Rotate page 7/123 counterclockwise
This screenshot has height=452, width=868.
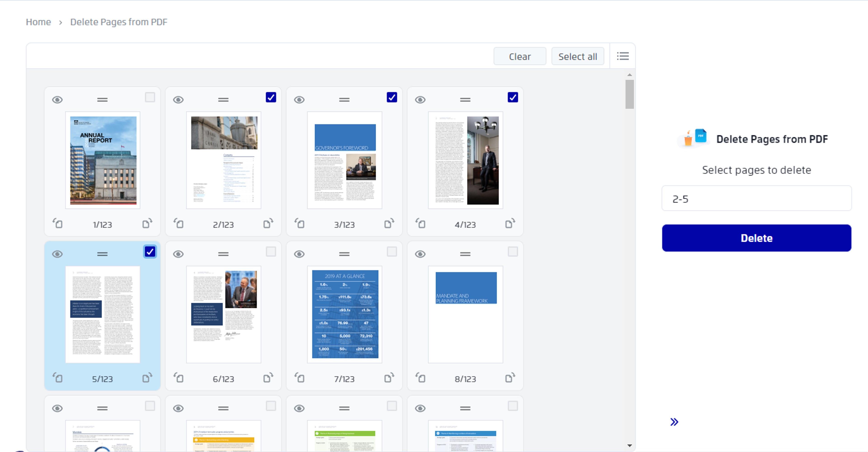click(x=300, y=377)
